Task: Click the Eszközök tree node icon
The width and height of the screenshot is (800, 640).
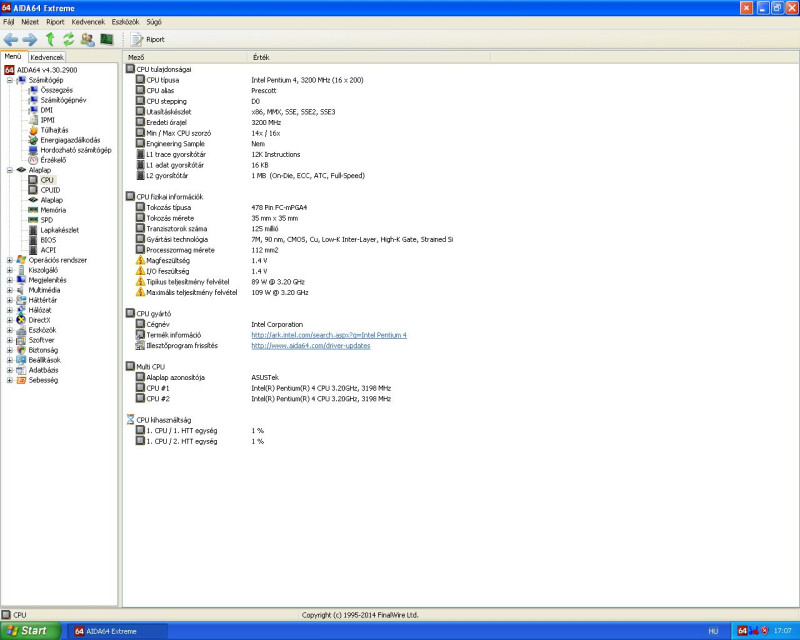Action: tap(21, 330)
